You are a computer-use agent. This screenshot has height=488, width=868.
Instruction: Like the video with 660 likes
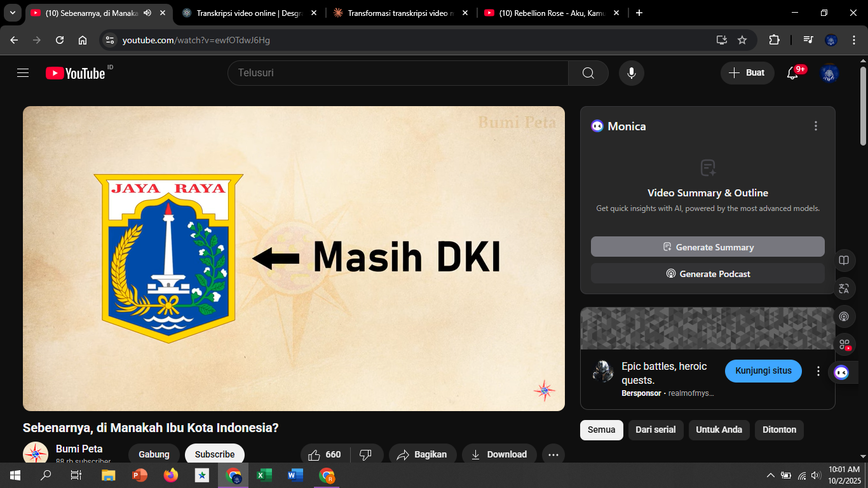pos(325,454)
